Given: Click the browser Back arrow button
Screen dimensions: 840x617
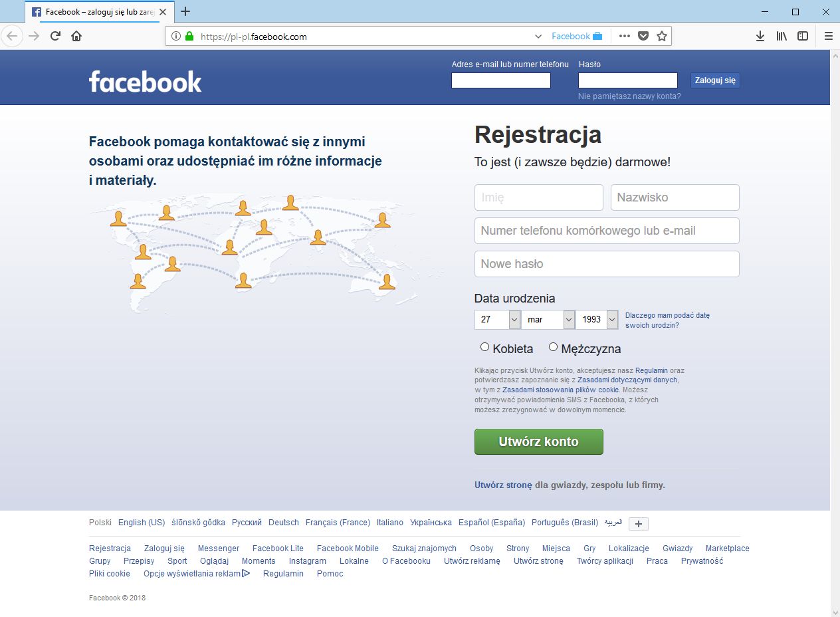Looking at the screenshot, I should click(13, 36).
